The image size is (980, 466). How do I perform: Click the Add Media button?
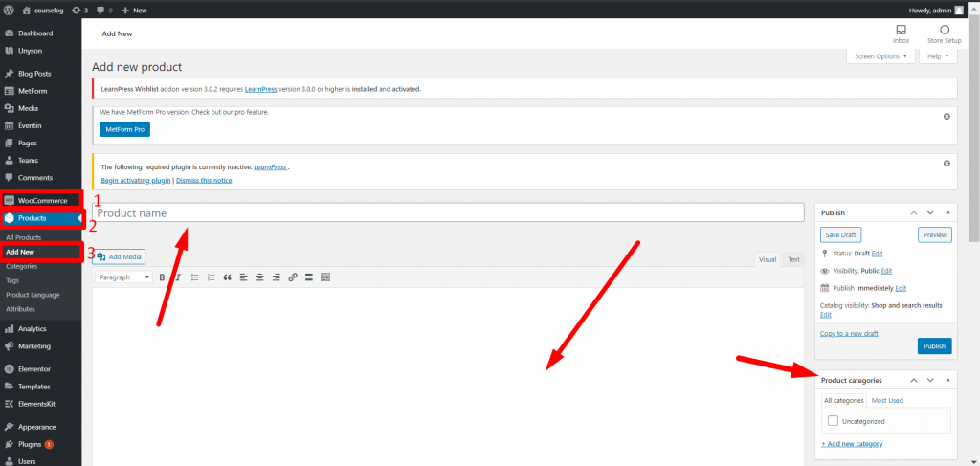120,256
